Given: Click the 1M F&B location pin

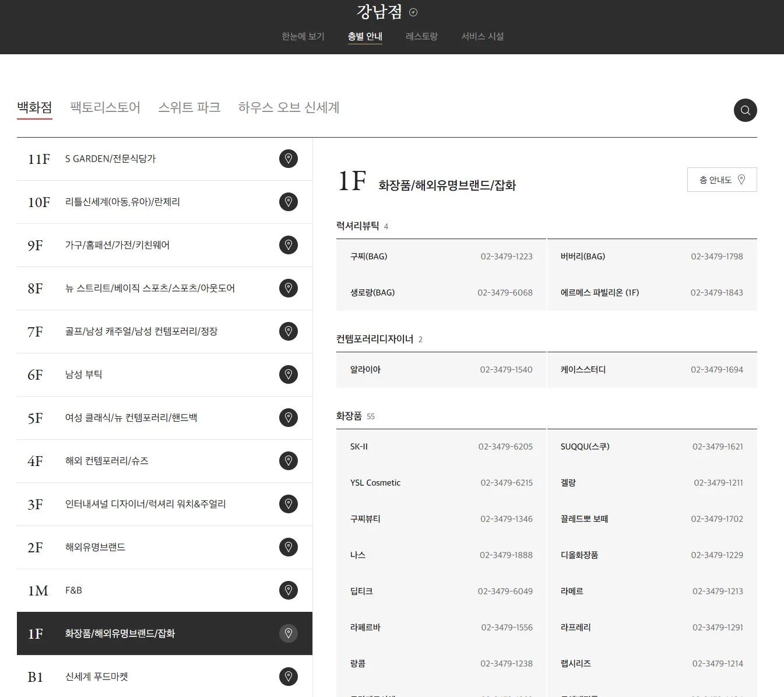Looking at the screenshot, I should tap(289, 590).
